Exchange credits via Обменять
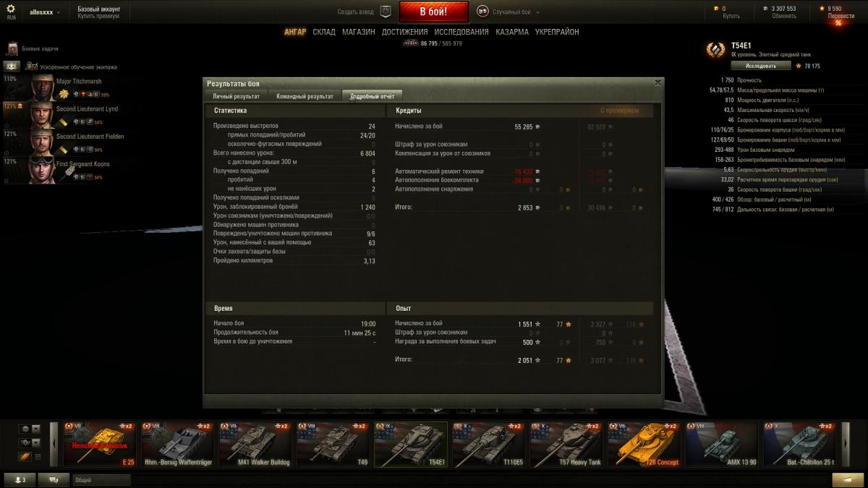The image size is (868, 488). tap(784, 16)
